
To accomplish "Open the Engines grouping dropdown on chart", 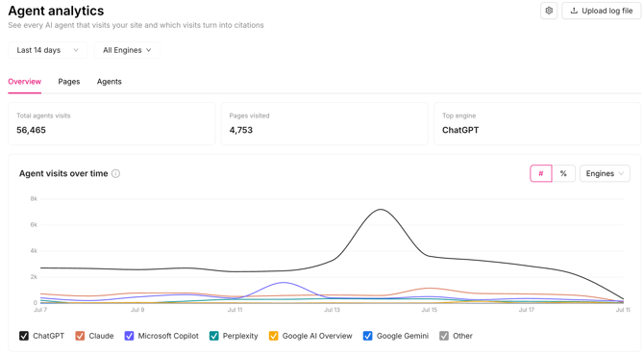I will (605, 173).
